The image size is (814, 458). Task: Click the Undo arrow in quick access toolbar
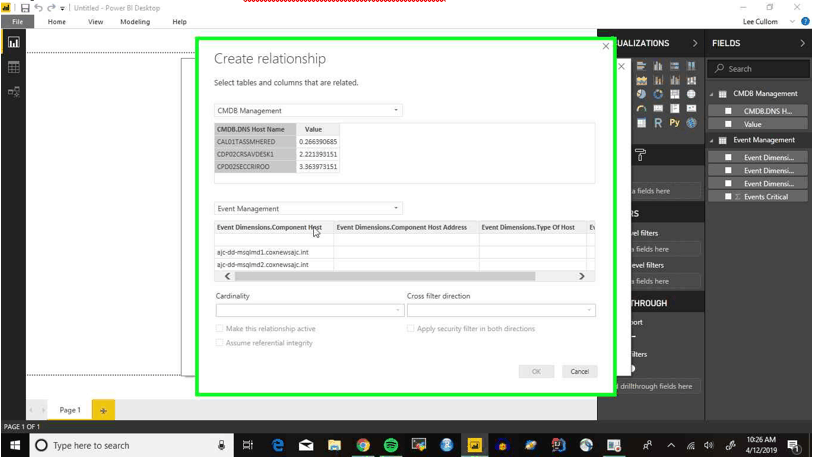coord(38,7)
